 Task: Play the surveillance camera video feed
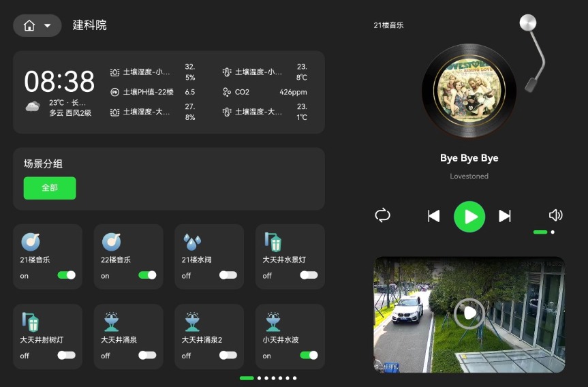point(469,313)
